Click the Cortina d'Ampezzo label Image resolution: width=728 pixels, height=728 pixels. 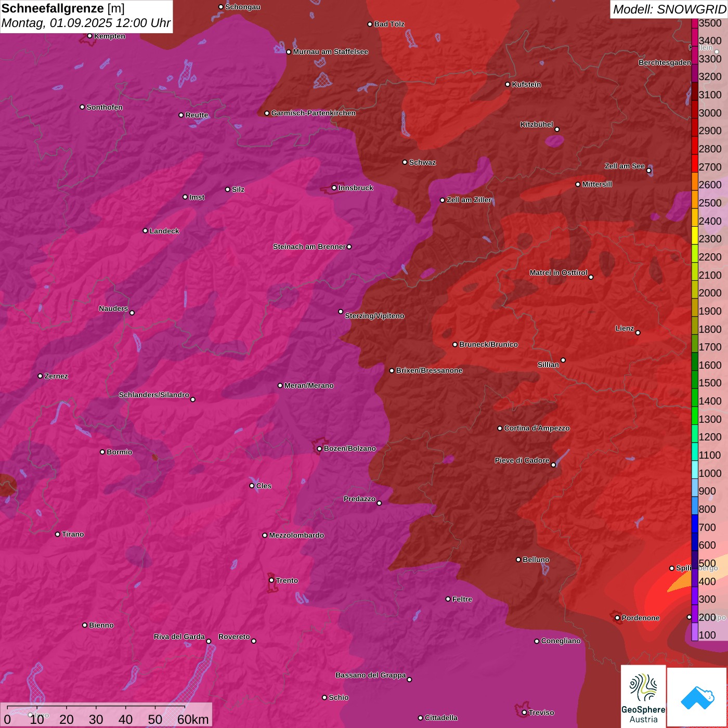click(x=537, y=428)
